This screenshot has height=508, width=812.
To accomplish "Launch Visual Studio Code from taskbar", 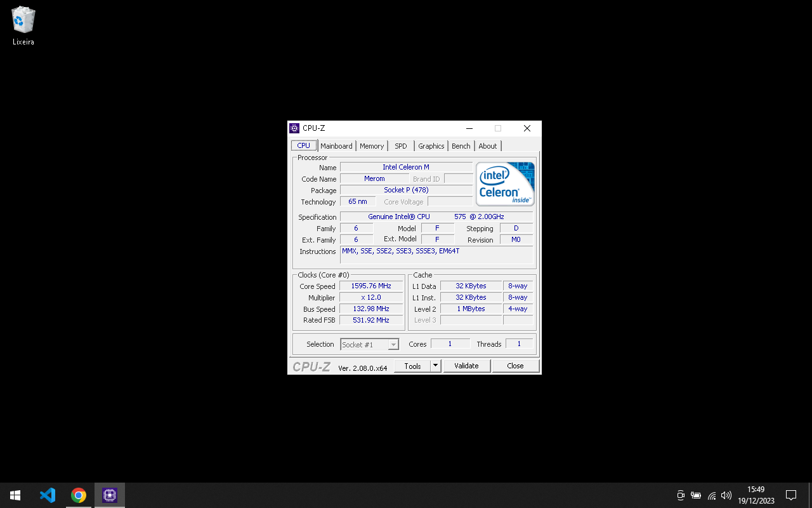I will coord(48,495).
